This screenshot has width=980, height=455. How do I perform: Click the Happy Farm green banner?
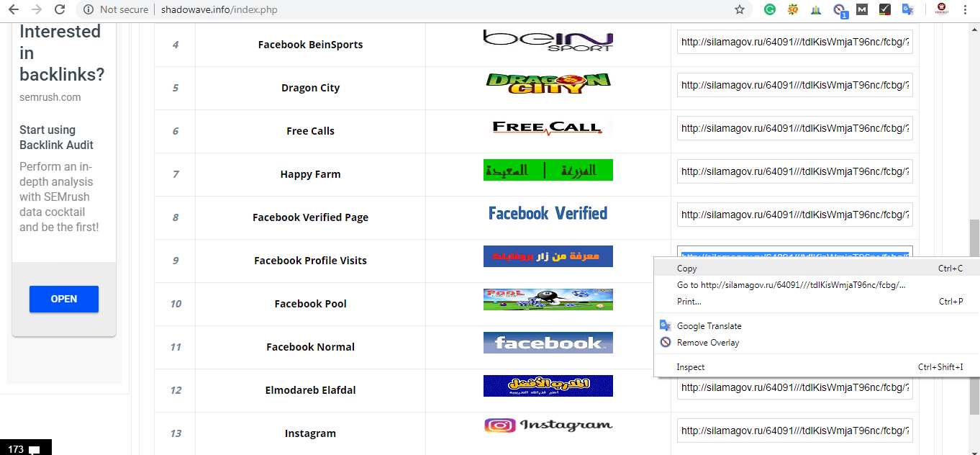tap(548, 170)
